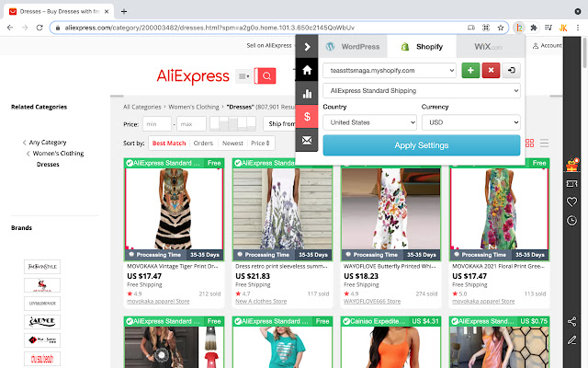Switch to the WordPress tab

point(353,47)
